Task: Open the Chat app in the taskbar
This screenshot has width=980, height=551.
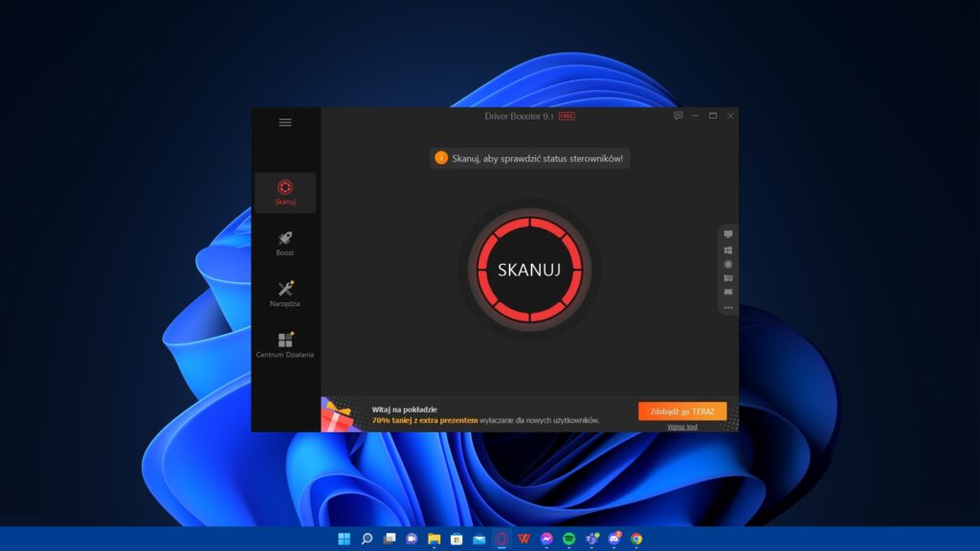Action: 412,539
